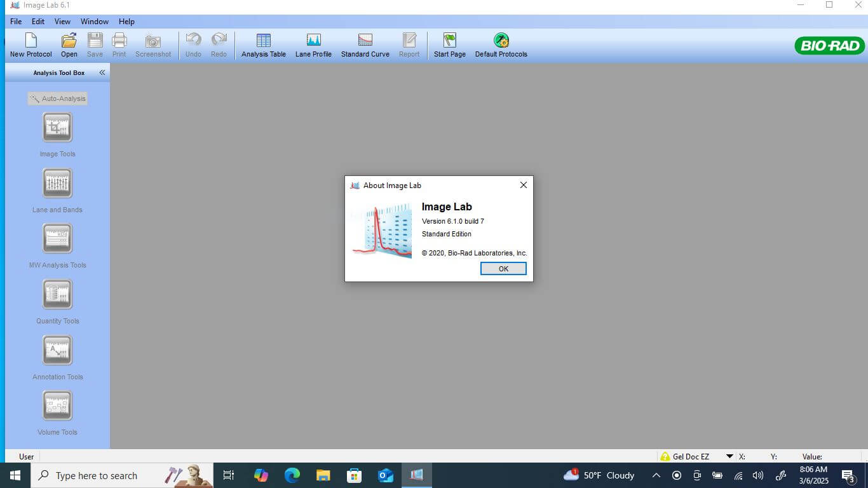Launch Microsoft Edge from the taskbar
The width and height of the screenshot is (868, 488).
pos(292,475)
